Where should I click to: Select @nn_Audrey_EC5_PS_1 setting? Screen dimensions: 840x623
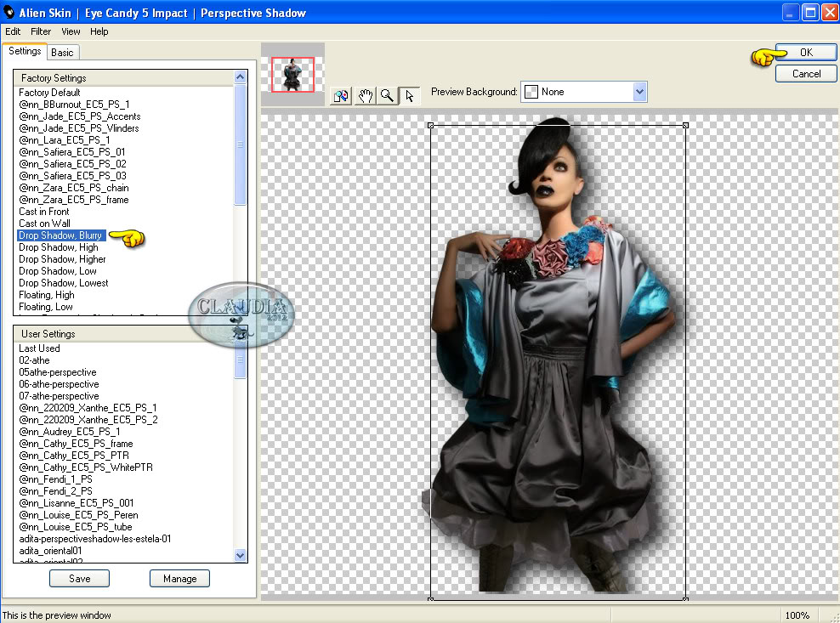coord(69,432)
